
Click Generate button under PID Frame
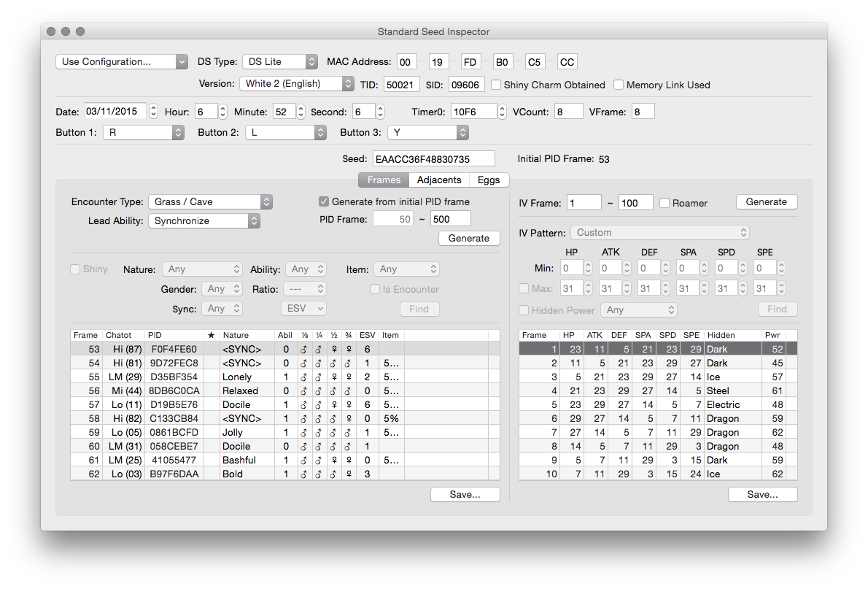pos(468,238)
